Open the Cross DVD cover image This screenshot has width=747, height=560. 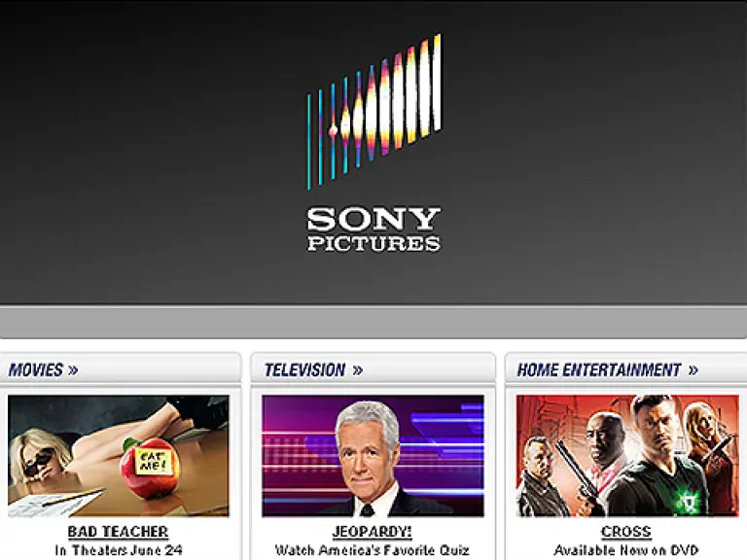point(627,456)
